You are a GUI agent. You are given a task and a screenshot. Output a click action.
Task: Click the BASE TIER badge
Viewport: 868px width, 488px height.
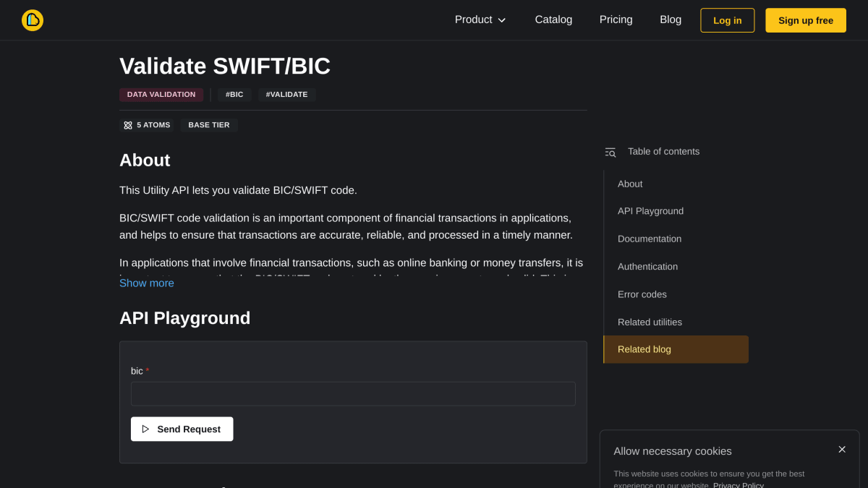[209, 125]
